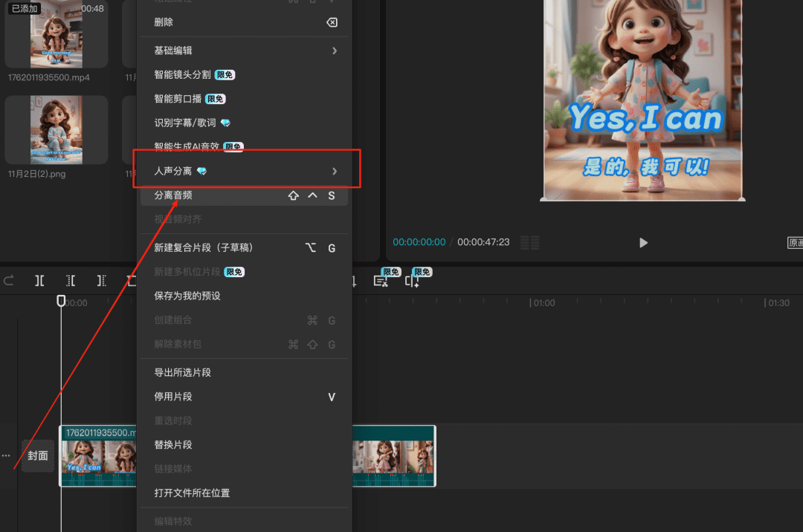Click the grid layout icon beside timecode

pos(530,242)
